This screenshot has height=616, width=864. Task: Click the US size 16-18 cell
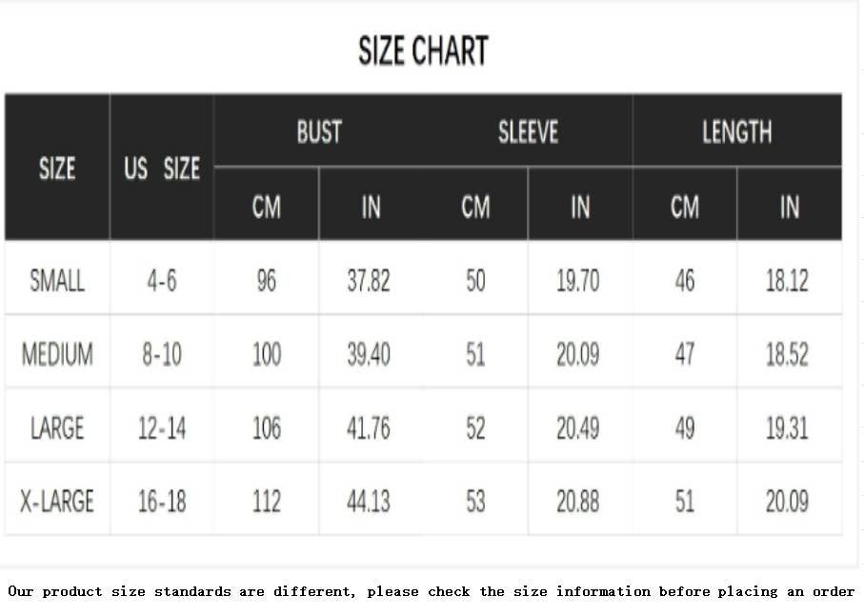[x=162, y=501]
